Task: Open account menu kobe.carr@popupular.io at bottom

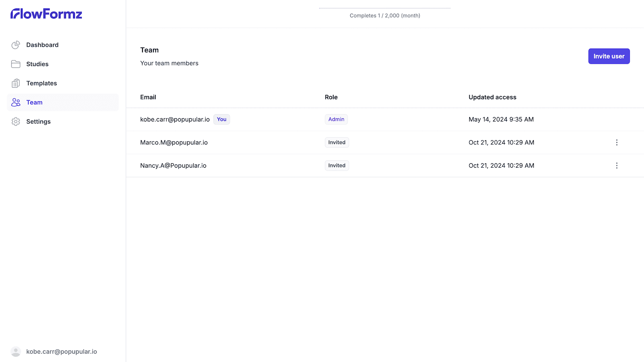Action: click(62, 352)
